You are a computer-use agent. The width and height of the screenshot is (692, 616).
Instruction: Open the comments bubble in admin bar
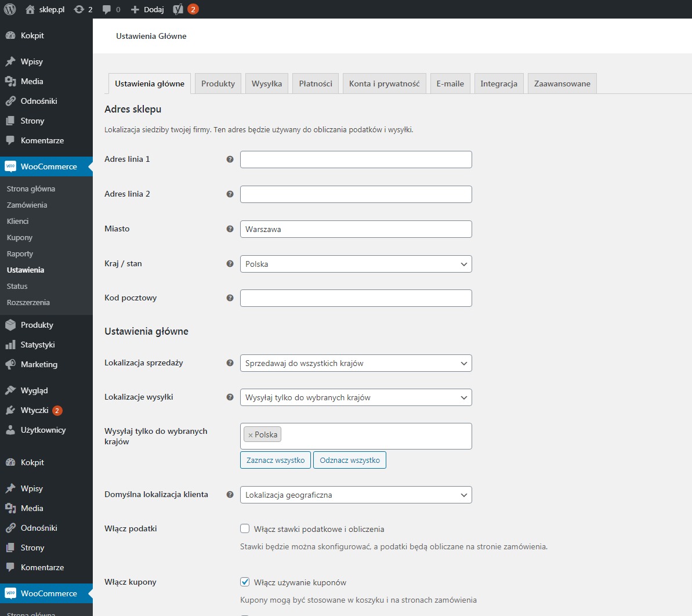point(106,9)
